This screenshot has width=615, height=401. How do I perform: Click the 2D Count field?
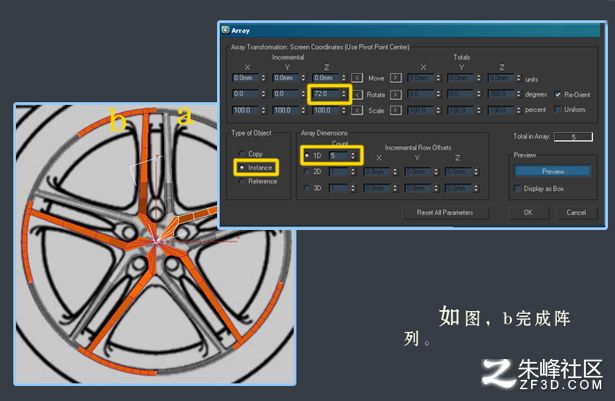pyautogui.click(x=339, y=171)
